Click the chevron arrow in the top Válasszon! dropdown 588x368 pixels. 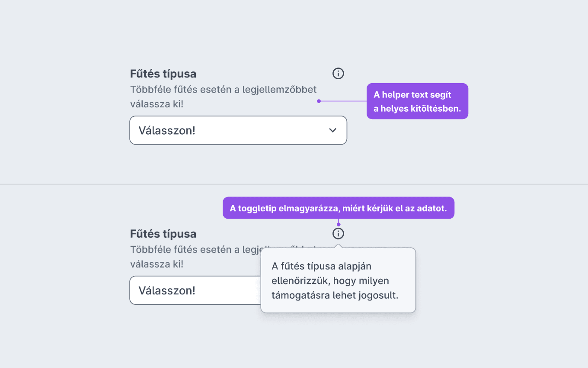point(332,130)
